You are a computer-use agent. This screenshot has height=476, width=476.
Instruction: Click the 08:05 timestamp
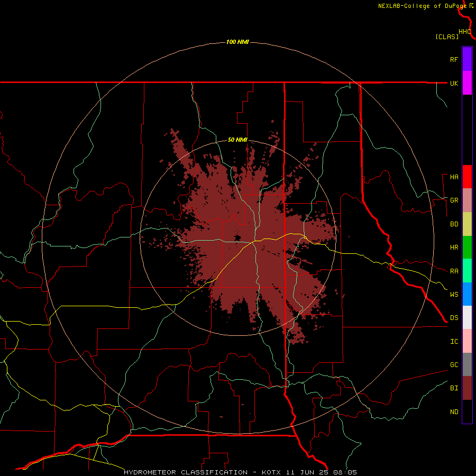345,472
